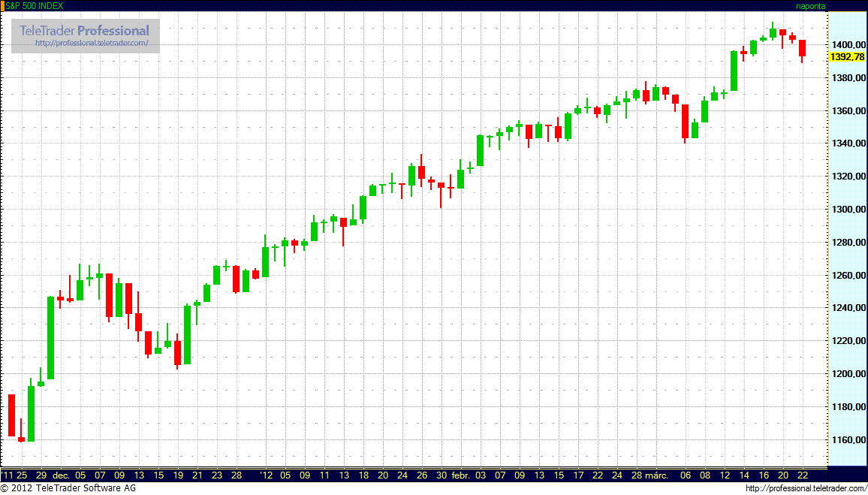Click the 'dec.' month label on time axis

[x=62, y=475]
